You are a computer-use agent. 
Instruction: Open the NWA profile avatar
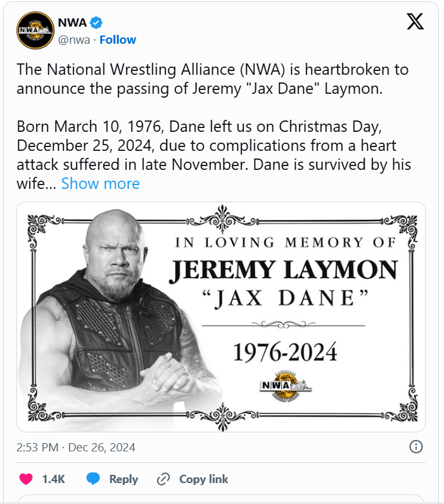click(x=35, y=30)
